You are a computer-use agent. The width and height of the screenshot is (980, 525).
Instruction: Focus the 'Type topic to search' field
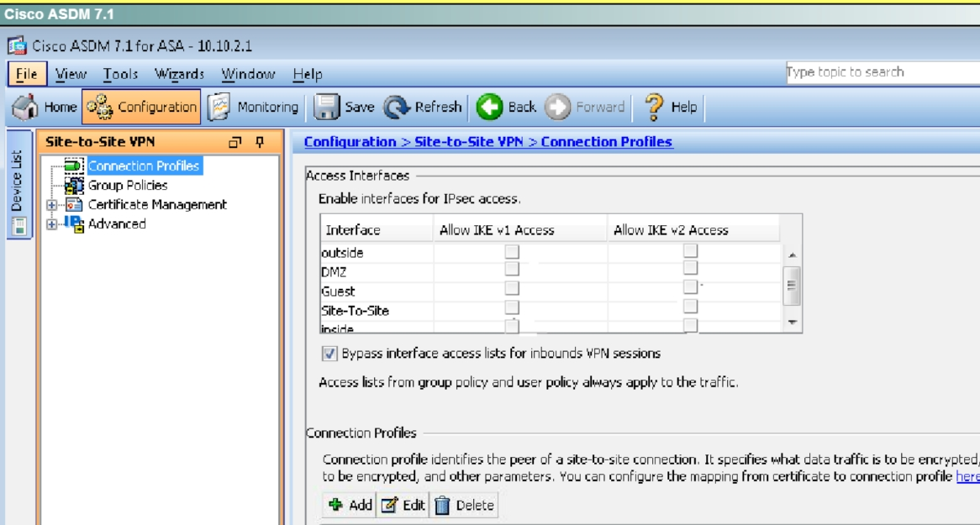(883, 72)
